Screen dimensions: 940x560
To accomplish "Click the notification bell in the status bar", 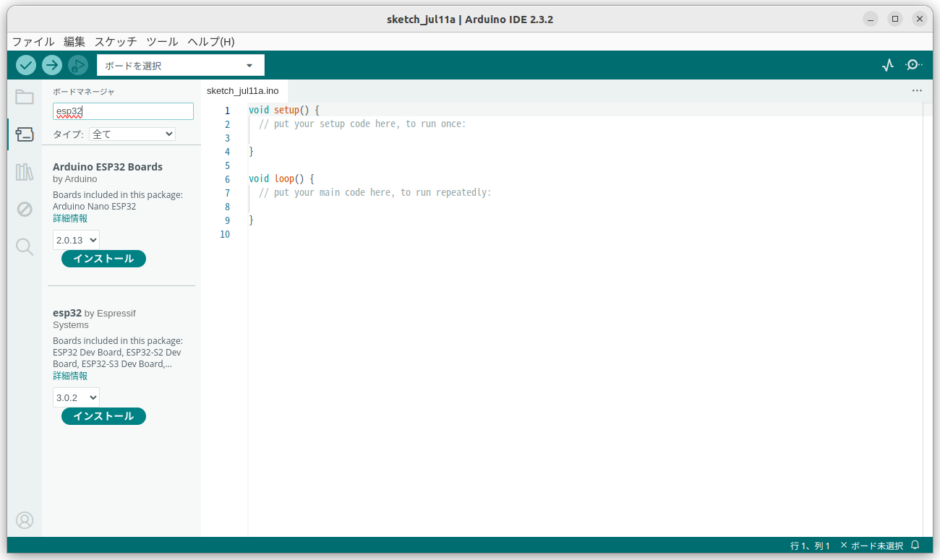I will click(x=914, y=546).
